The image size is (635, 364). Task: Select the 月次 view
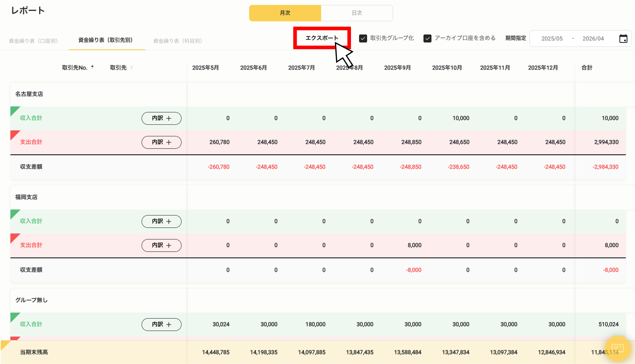tap(285, 13)
